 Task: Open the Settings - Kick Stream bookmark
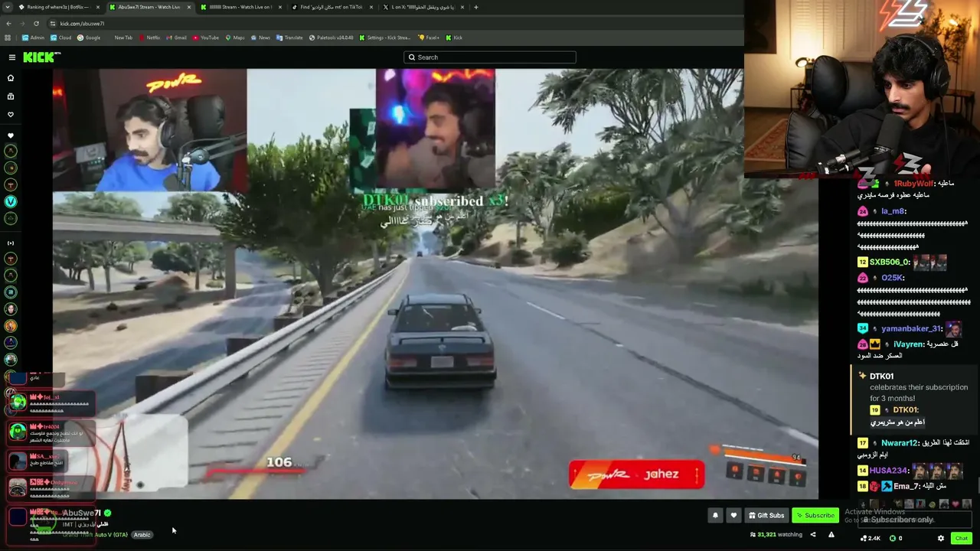pyautogui.click(x=384, y=37)
